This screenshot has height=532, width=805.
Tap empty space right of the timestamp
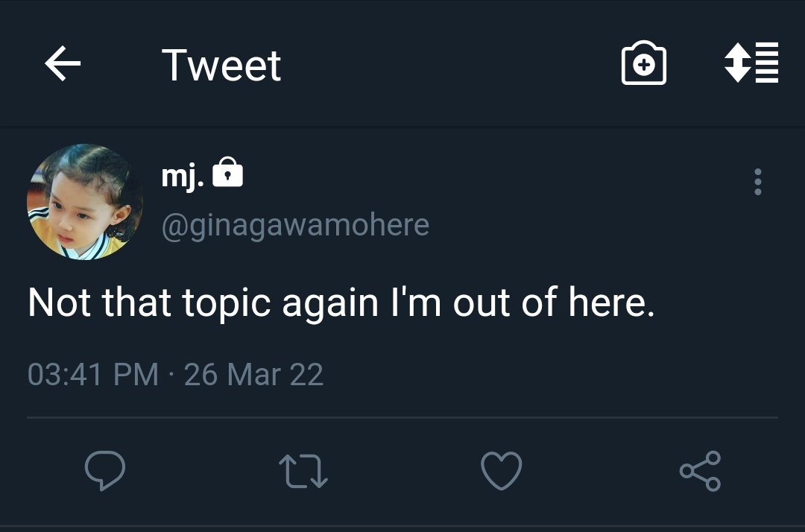click(549, 374)
